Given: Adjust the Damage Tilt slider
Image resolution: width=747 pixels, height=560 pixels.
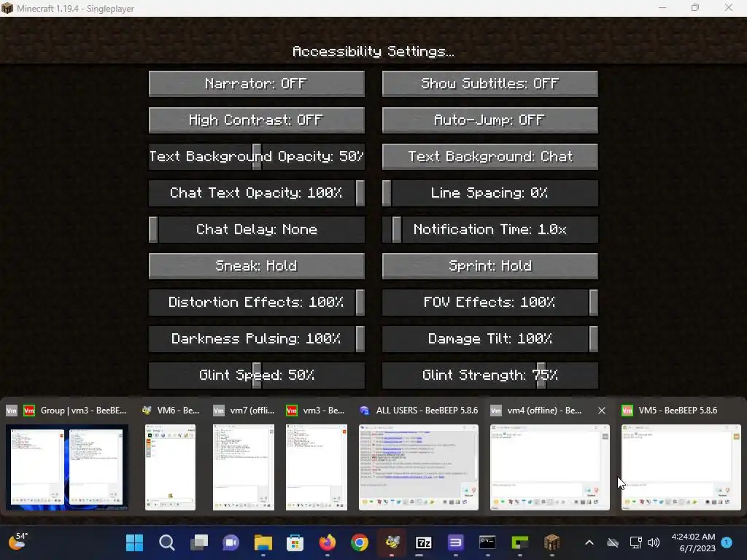Looking at the screenshot, I should point(489,338).
